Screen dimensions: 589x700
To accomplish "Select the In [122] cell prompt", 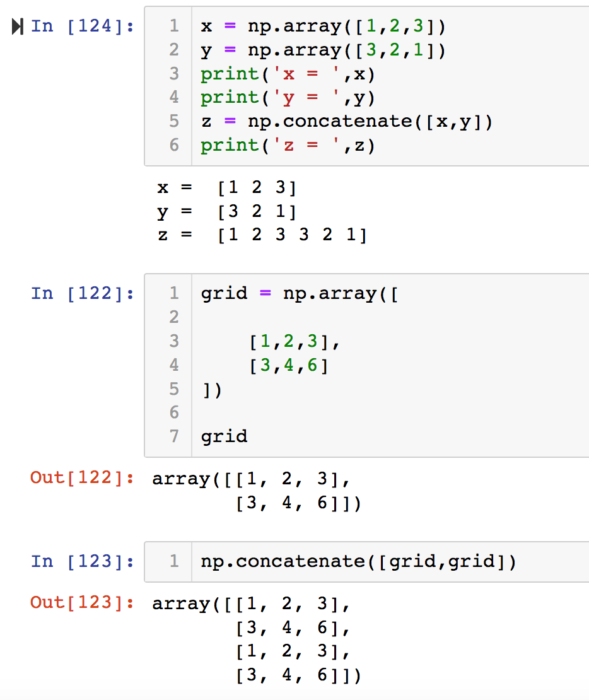I will coord(82,294).
